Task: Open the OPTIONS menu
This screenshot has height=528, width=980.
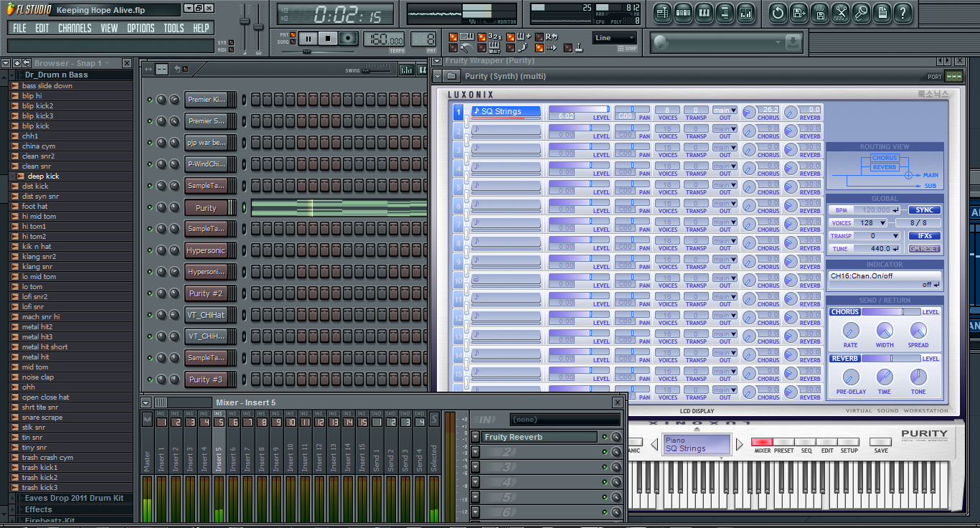Action: pyautogui.click(x=141, y=28)
